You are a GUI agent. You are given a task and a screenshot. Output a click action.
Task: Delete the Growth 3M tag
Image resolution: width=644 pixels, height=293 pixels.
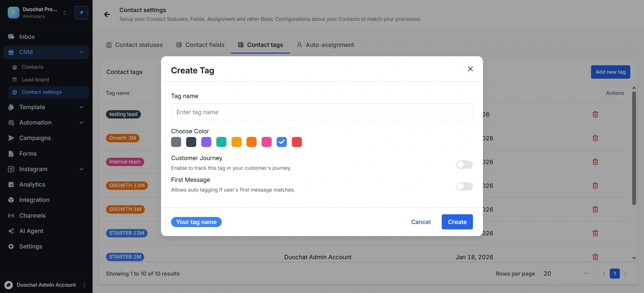tap(595, 138)
